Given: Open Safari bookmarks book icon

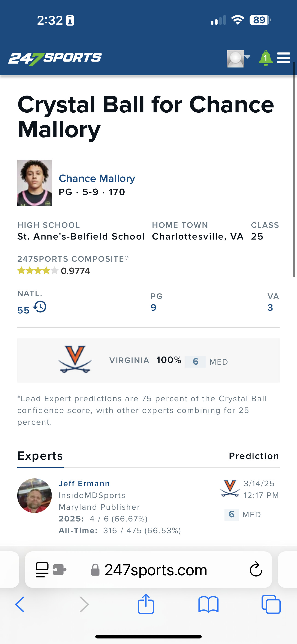Looking at the screenshot, I should (x=208, y=605).
